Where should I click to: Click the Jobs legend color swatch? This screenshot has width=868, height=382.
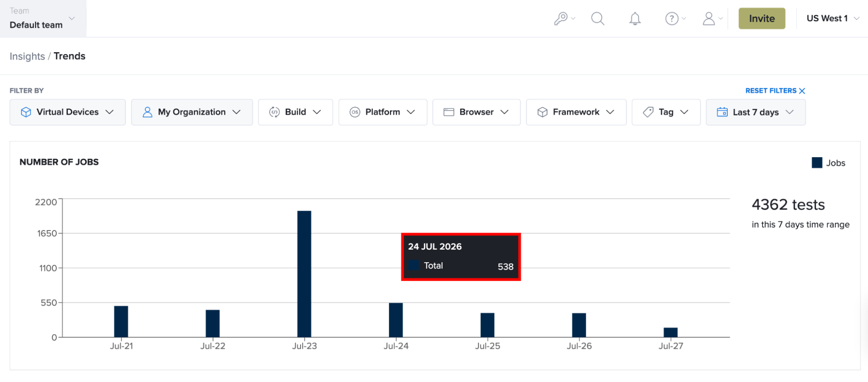[817, 163]
